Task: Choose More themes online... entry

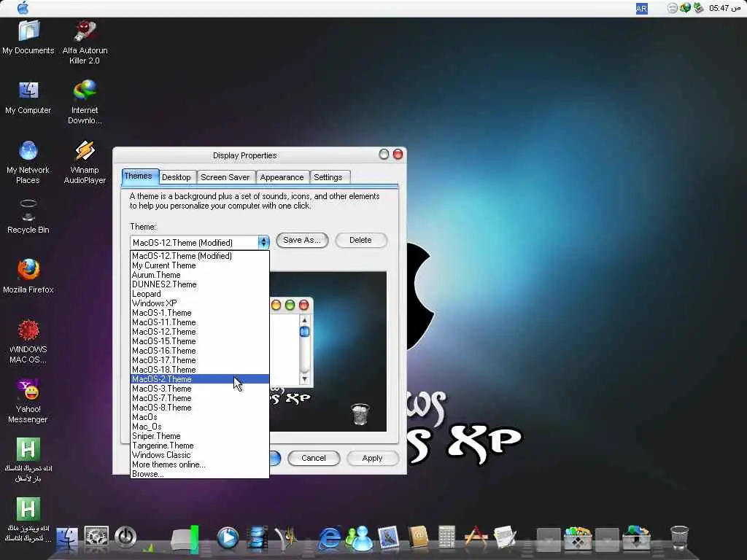Action: tap(200, 464)
